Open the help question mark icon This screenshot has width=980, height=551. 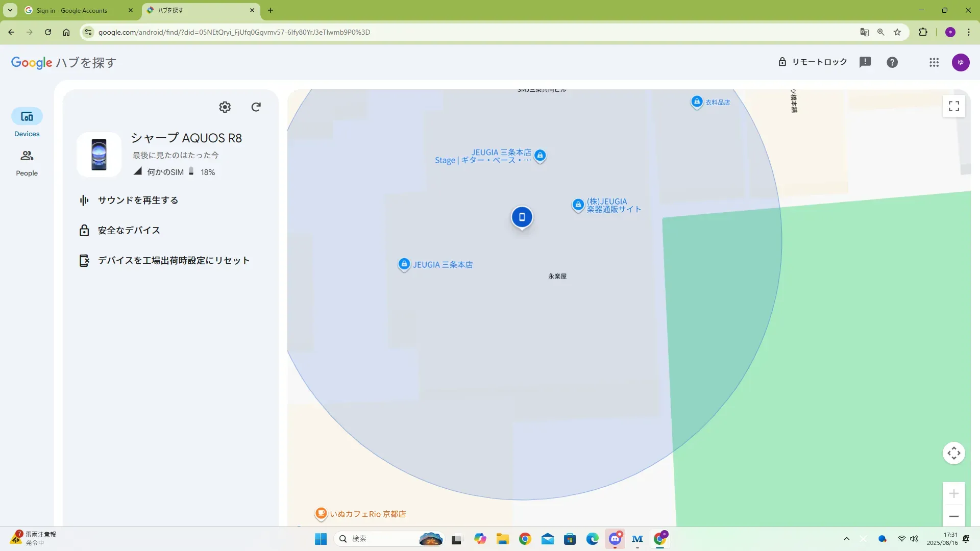point(892,62)
